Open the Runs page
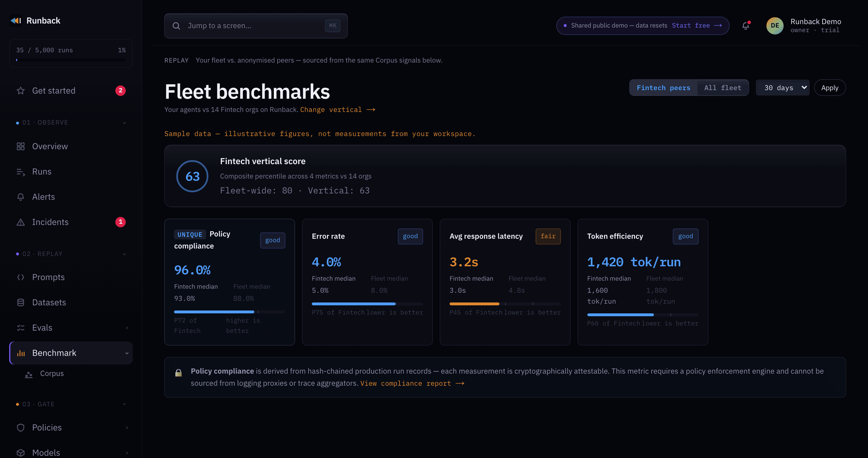868x458 pixels. (71, 172)
